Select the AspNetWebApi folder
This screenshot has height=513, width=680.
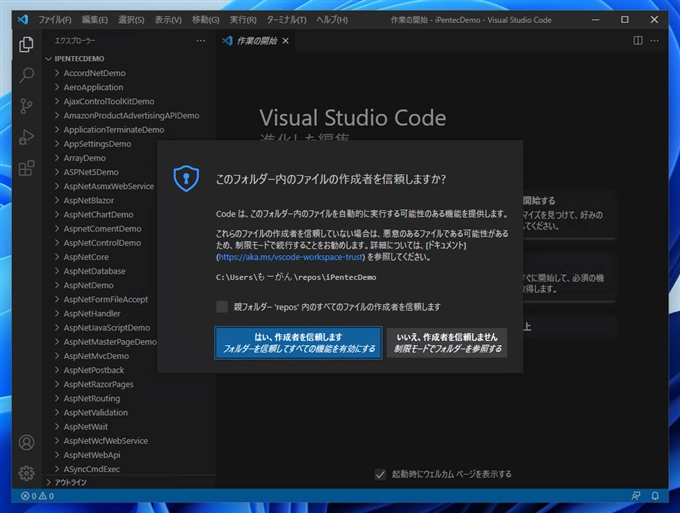pos(92,455)
